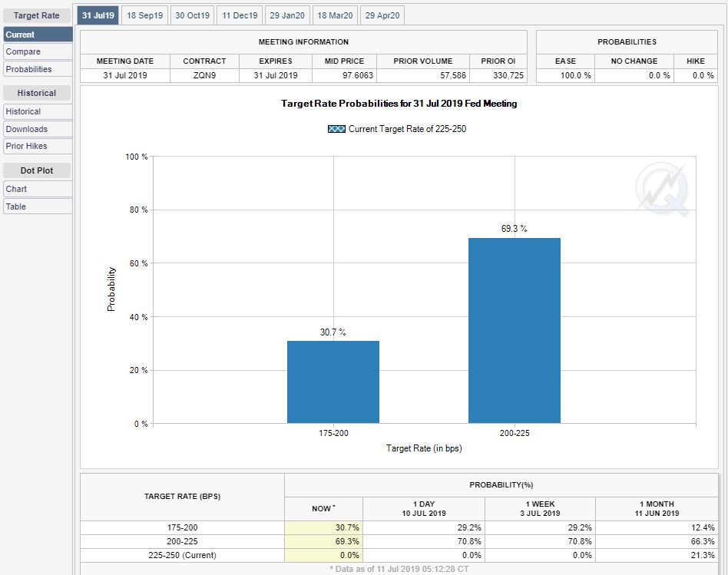Select the 31 Jul19 meeting tab
This screenshot has width=728, height=575.
tap(98, 15)
